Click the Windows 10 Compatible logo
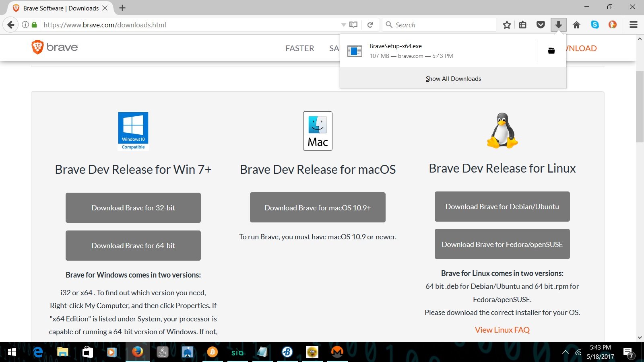 tap(133, 131)
